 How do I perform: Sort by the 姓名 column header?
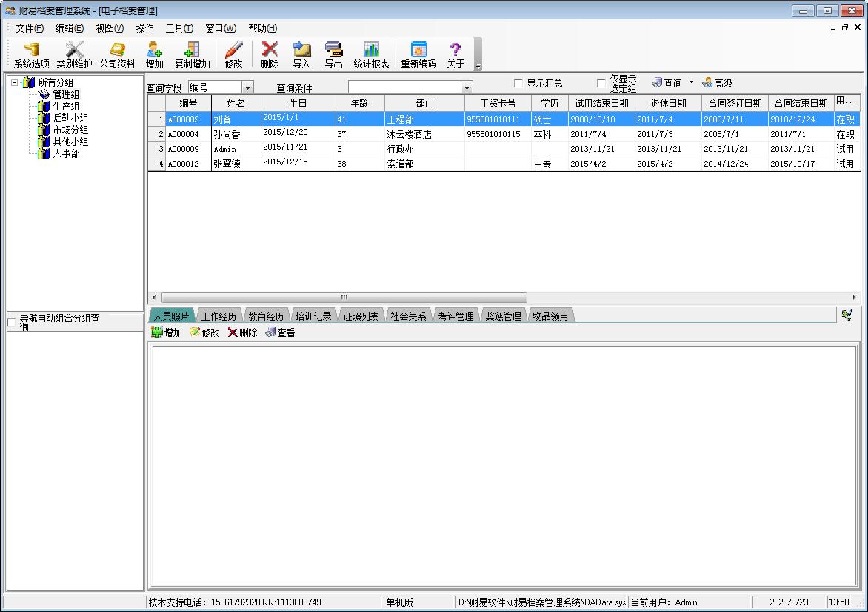coord(236,103)
